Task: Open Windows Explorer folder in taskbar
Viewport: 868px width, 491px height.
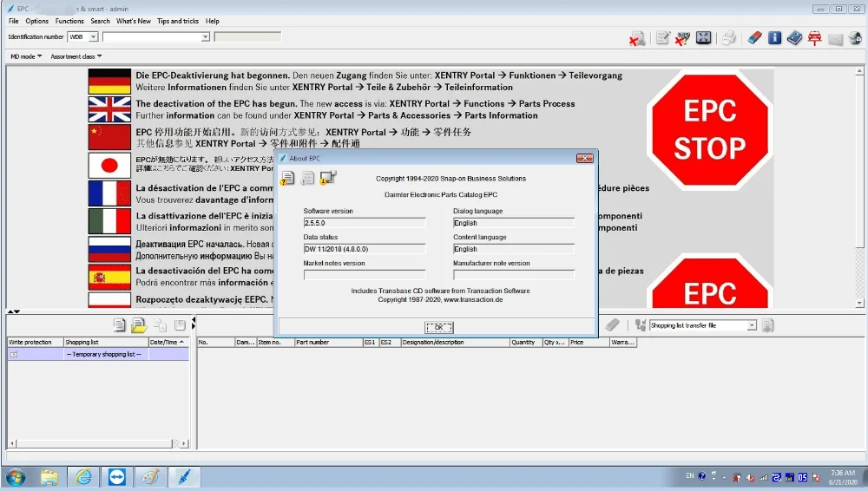Action: click(49, 476)
